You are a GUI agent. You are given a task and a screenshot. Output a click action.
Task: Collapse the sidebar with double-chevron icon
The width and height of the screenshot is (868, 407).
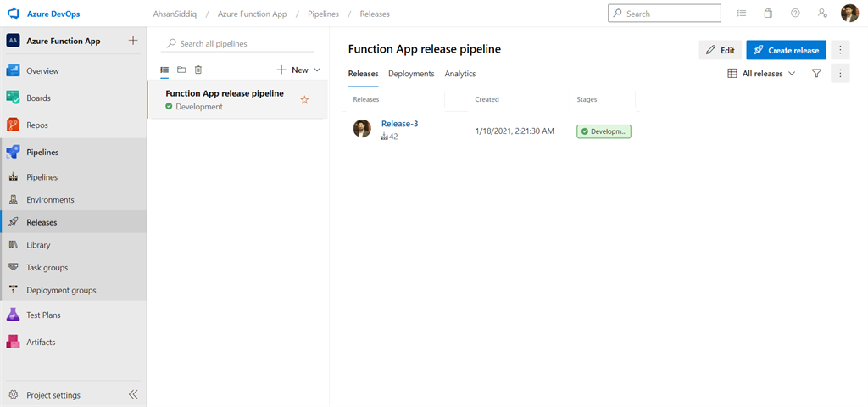(133, 395)
